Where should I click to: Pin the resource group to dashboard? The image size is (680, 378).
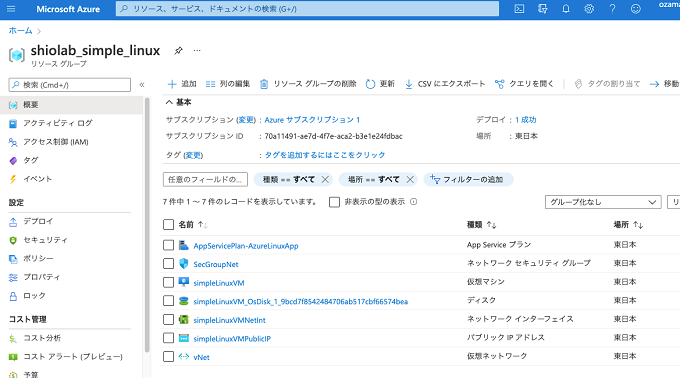pos(178,51)
